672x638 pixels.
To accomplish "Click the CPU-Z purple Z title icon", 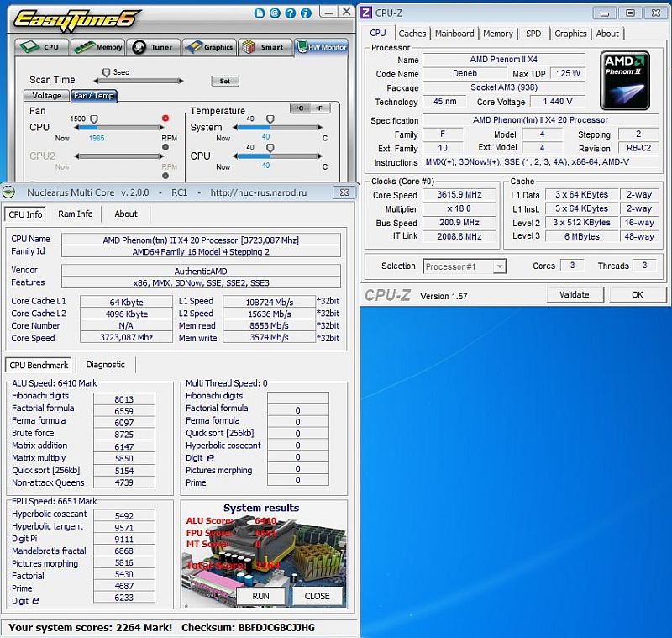I will 365,13.
